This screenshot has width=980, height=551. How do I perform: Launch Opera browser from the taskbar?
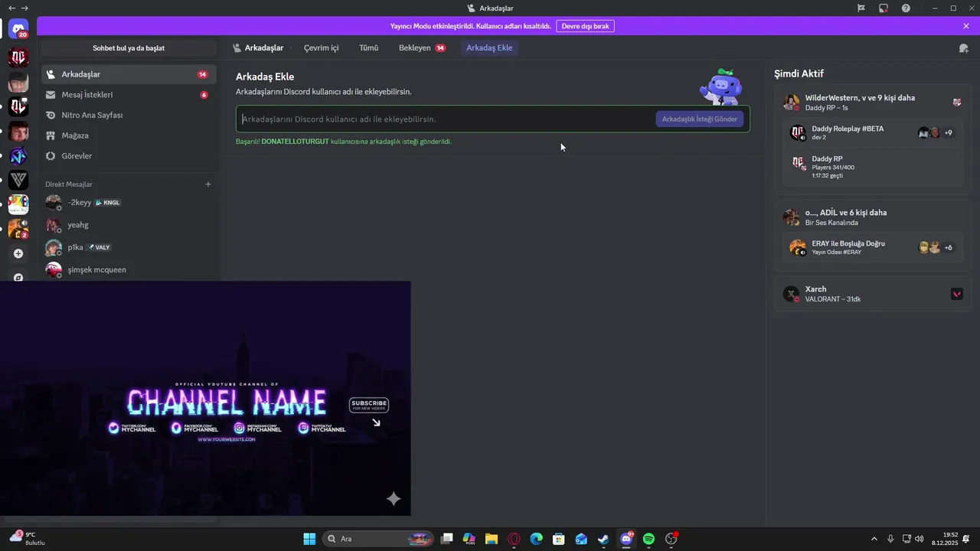click(514, 539)
